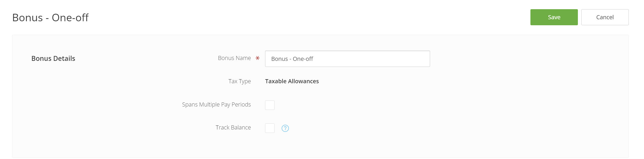
Task: Click the Spans Multiple Pay Periods label
Action: point(216,104)
